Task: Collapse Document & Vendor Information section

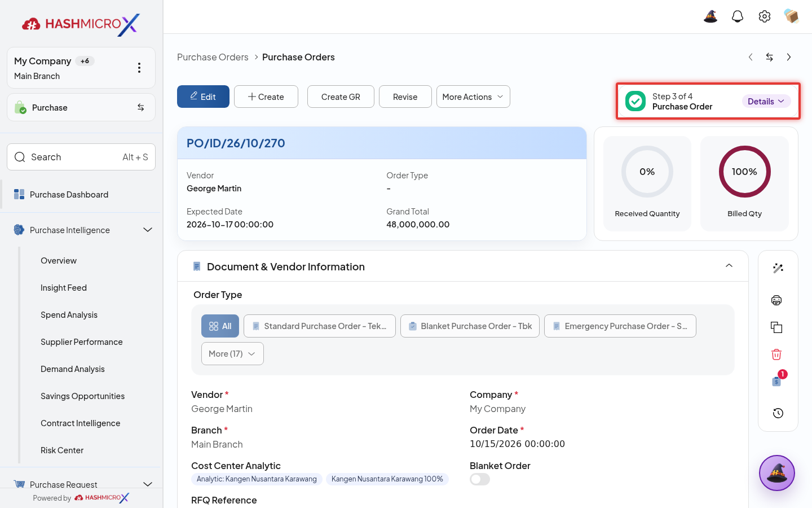Action: tap(729, 266)
